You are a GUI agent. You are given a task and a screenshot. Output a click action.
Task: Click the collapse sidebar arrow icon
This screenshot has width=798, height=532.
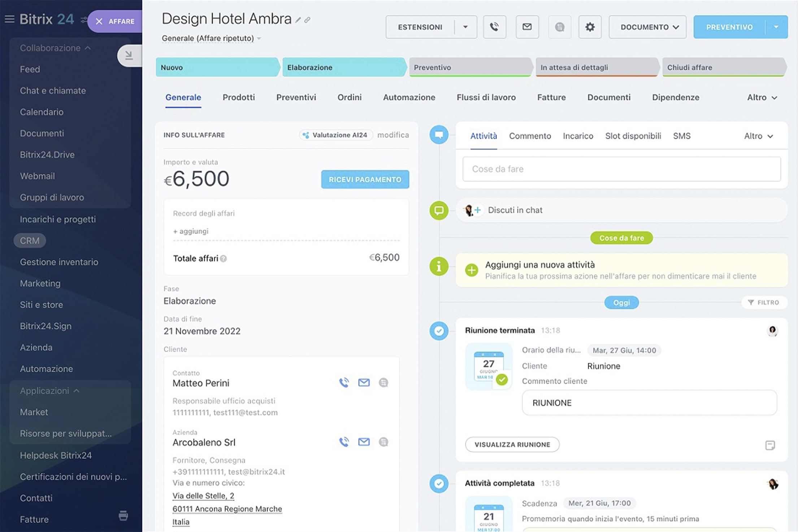[x=129, y=56]
